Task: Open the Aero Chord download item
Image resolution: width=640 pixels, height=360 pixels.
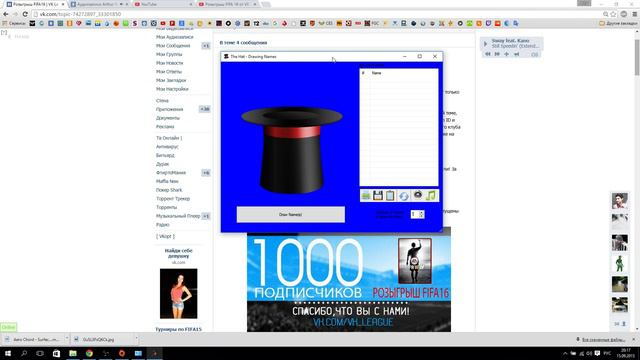Action: 36,339
